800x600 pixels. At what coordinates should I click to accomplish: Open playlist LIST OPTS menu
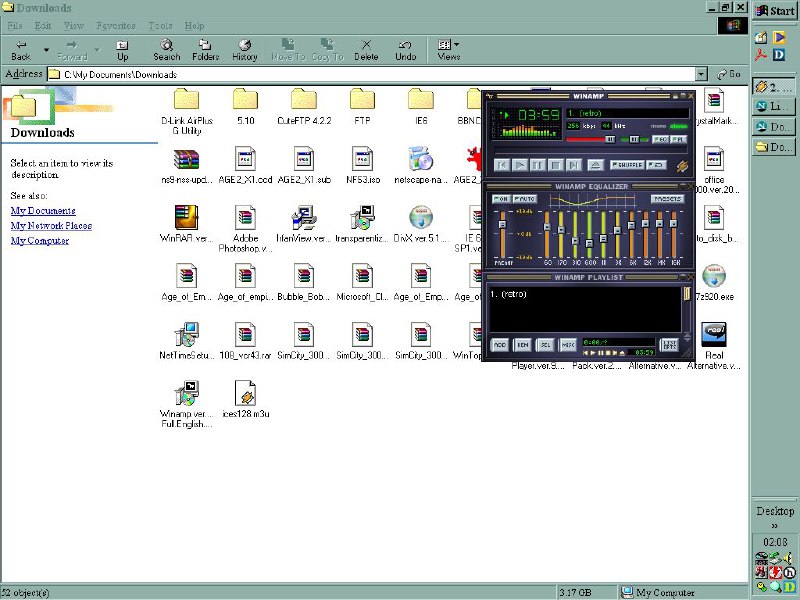(669, 345)
